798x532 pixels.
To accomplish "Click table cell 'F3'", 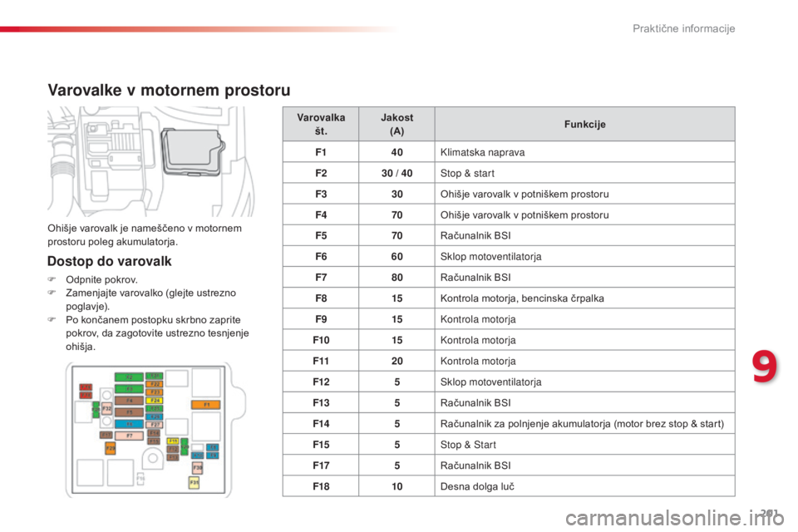I will click(x=321, y=194).
